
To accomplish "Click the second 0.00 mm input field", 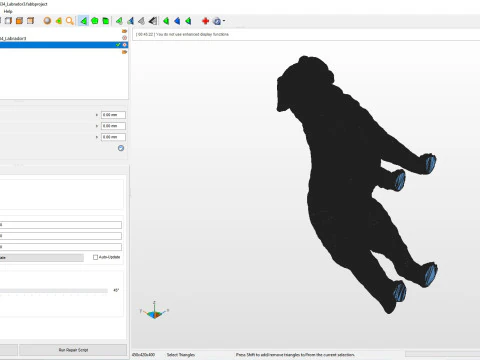I will tap(113, 126).
